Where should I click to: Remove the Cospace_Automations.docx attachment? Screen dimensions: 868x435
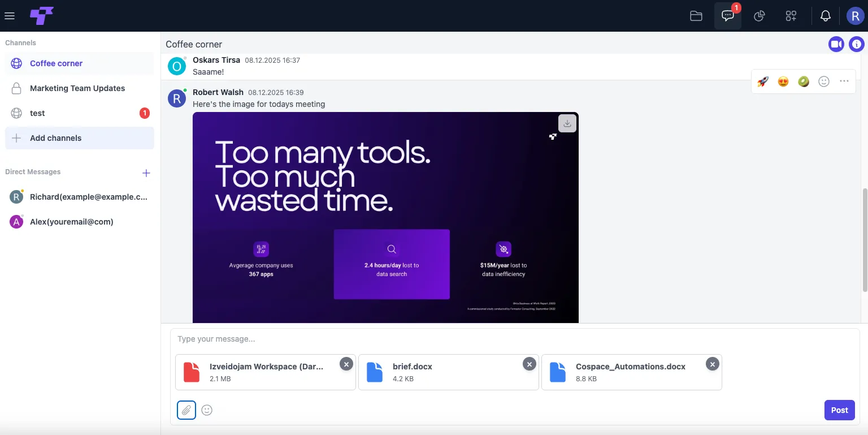[713, 364]
